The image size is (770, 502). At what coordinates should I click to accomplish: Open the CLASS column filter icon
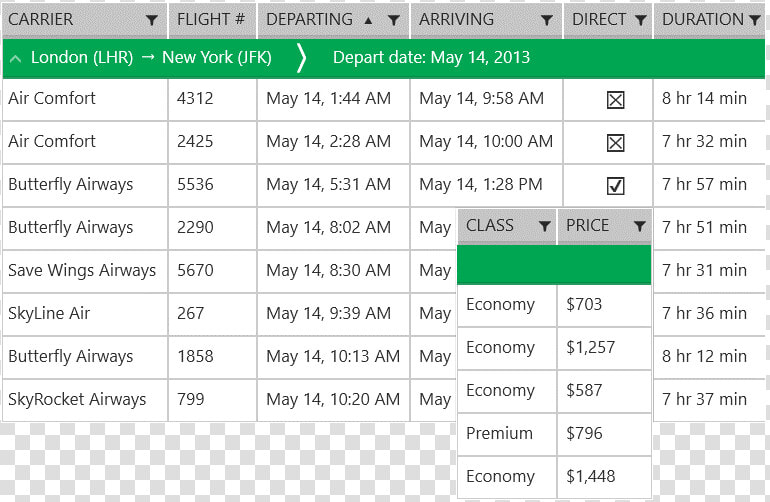click(544, 226)
